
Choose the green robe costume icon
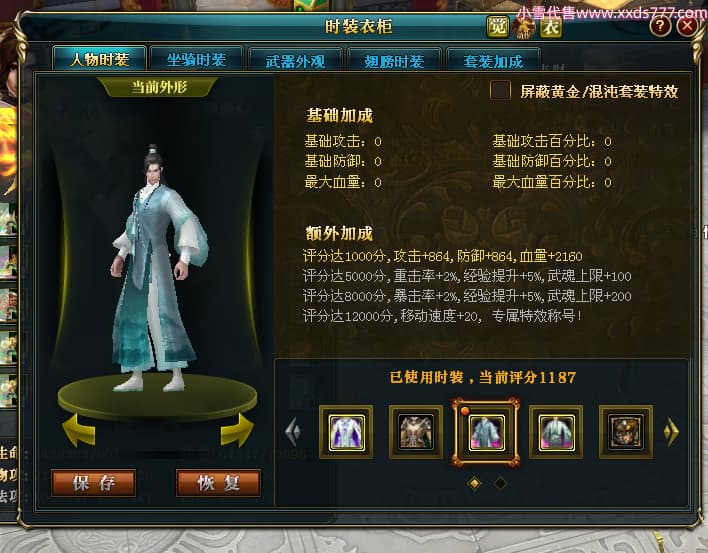556,432
